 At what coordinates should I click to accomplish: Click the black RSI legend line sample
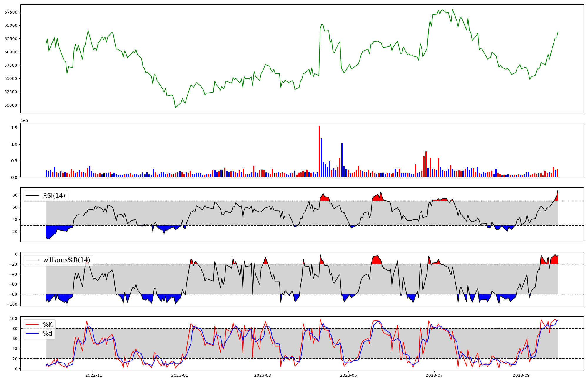(32, 196)
